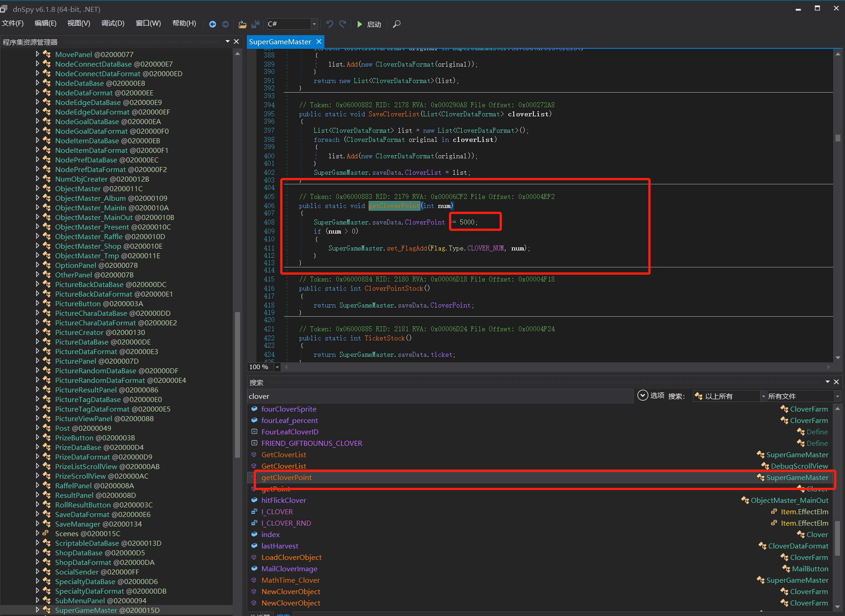Expand the ShopDataBase tree node
Image resolution: width=845 pixels, height=616 pixels.
[x=37, y=553]
